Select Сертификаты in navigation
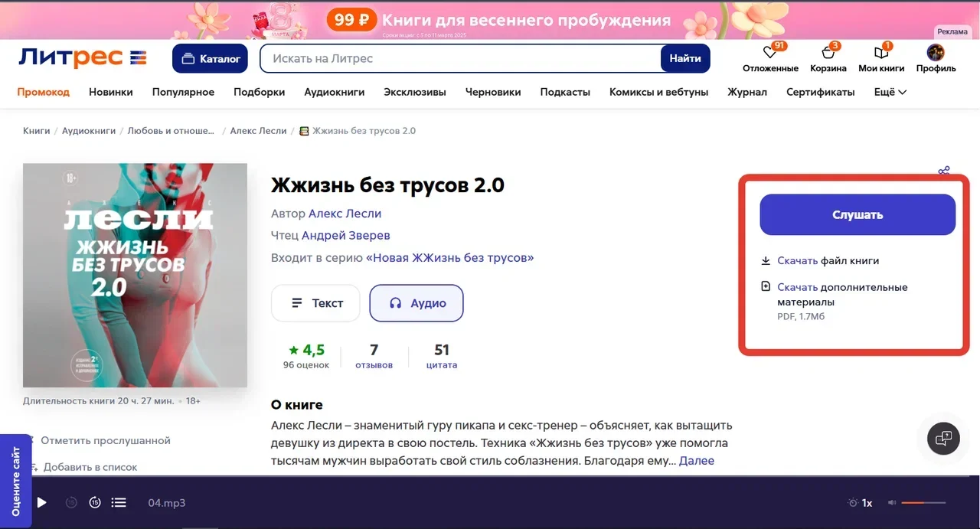980x529 pixels. pos(821,92)
